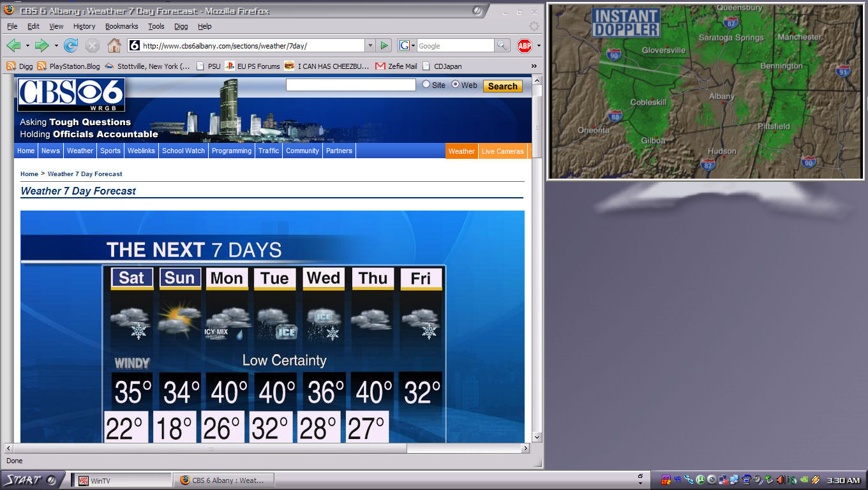Follow the Home breadcrumb link
The width and height of the screenshot is (868, 490).
(x=29, y=174)
